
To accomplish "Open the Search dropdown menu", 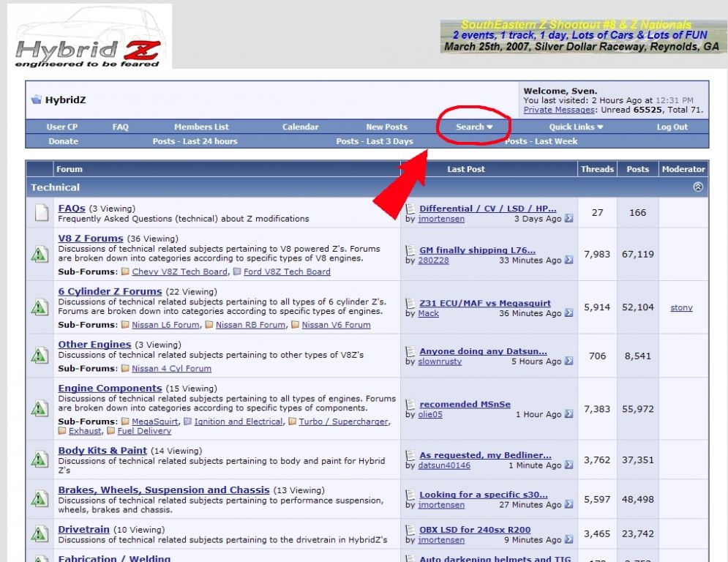I will tap(473, 127).
